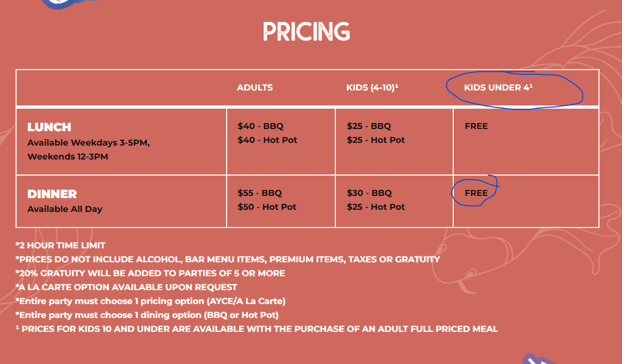Select the DINNER row title
Screen dimensions: 622x364
click(x=52, y=194)
